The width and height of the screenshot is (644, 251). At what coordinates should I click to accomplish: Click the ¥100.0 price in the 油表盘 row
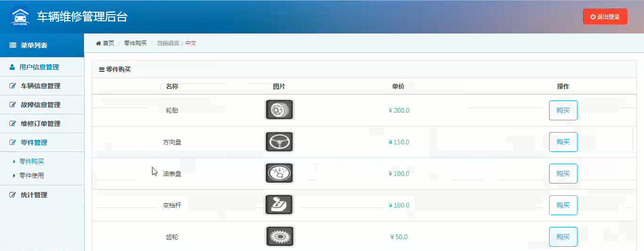398,174
